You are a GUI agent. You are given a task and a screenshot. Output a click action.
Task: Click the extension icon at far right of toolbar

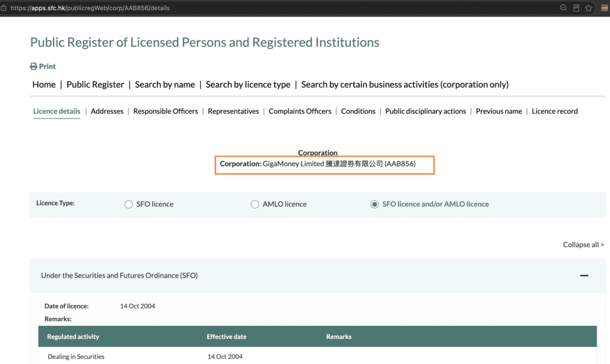point(605,8)
